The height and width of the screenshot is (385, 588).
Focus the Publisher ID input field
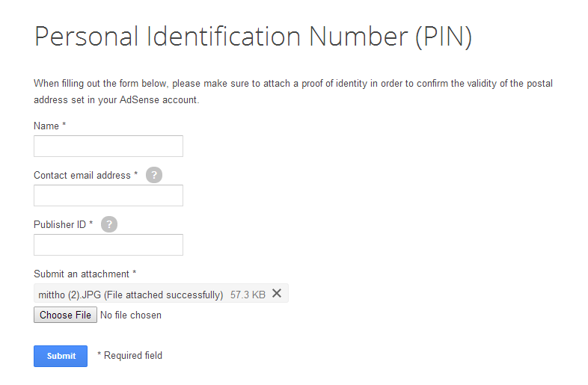(x=108, y=244)
